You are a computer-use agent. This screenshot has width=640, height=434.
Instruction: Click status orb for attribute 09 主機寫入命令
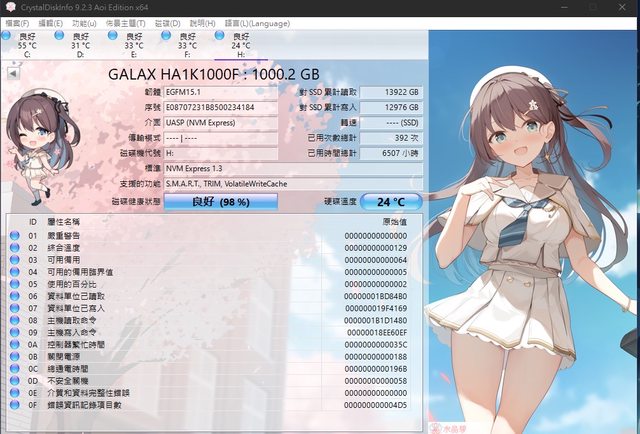pyautogui.click(x=15, y=332)
